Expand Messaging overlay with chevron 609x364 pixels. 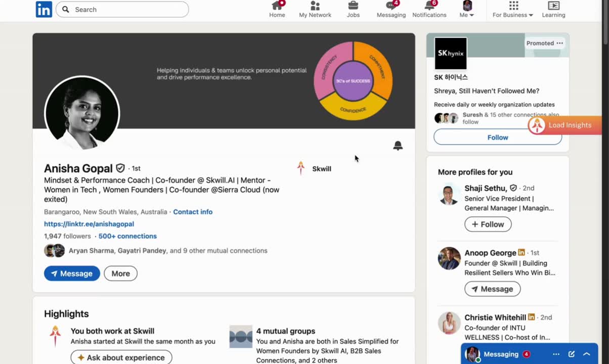pyautogui.click(x=587, y=354)
